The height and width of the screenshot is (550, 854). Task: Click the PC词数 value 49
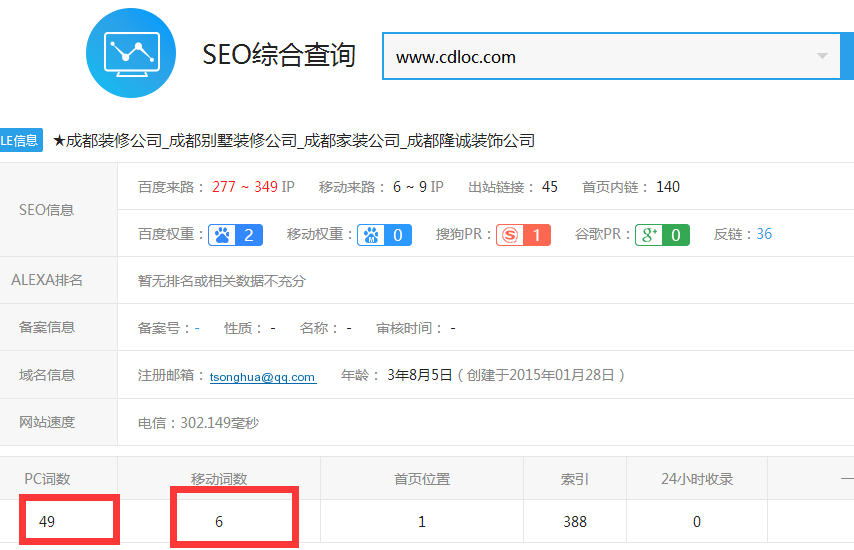[x=48, y=521]
